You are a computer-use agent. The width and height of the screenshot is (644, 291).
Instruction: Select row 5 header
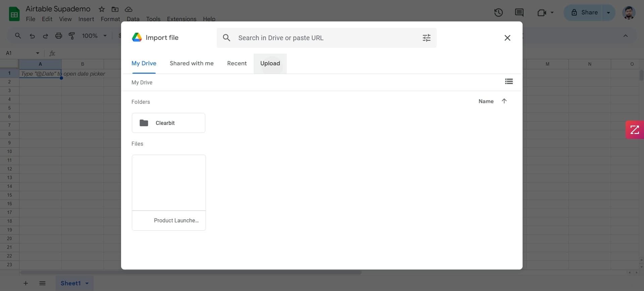[9, 108]
